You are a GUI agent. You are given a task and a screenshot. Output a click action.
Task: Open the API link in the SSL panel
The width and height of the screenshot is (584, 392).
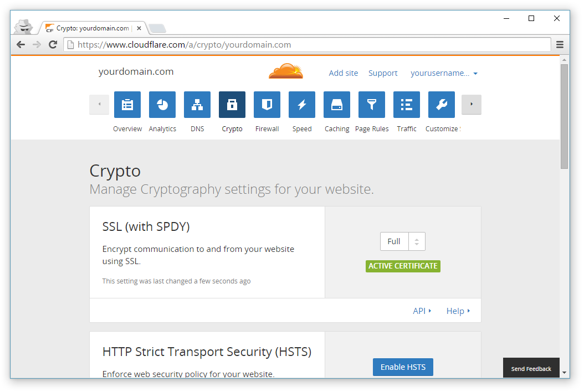click(x=420, y=311)
